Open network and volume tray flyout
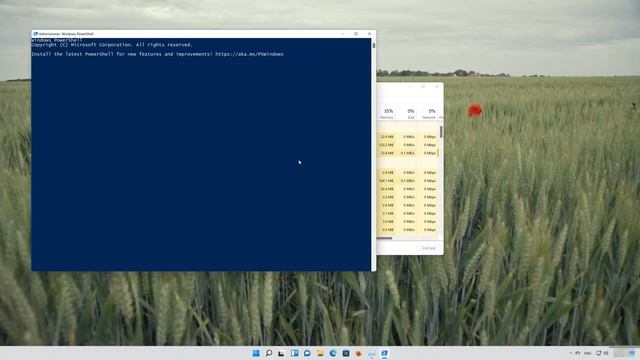The image size is (640, 360). pyautogui.click(x=602, y=353)
